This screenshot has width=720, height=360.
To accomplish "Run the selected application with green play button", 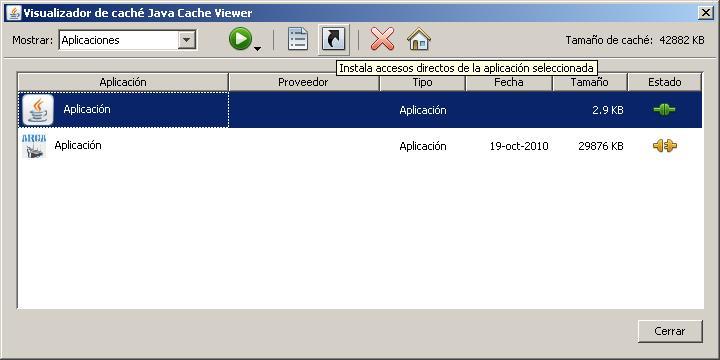I will coord(241,39).
